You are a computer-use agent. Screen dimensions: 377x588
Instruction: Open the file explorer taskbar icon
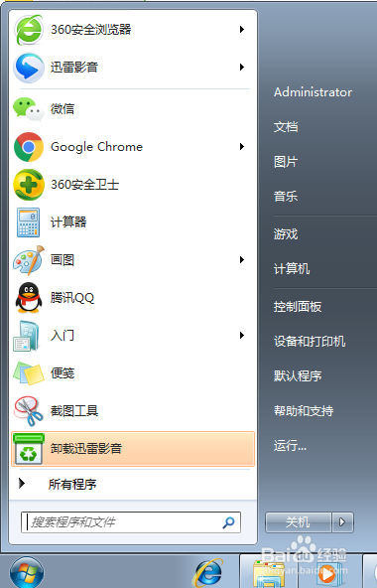(269, 574)
